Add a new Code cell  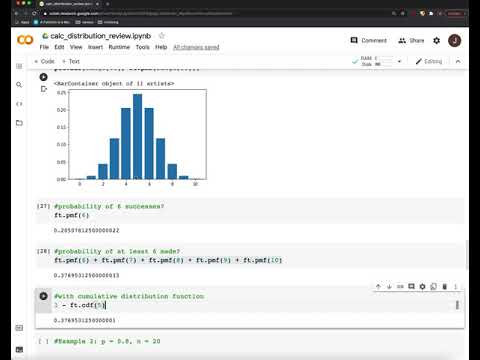pyautogui.click(x=44, y=61)
